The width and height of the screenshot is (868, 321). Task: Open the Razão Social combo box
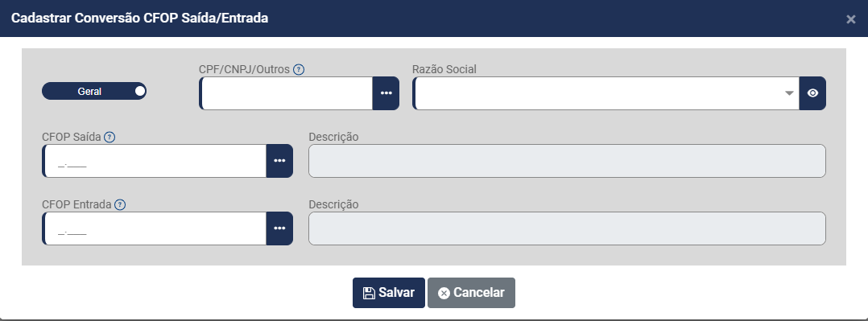[x=606, y=93]
